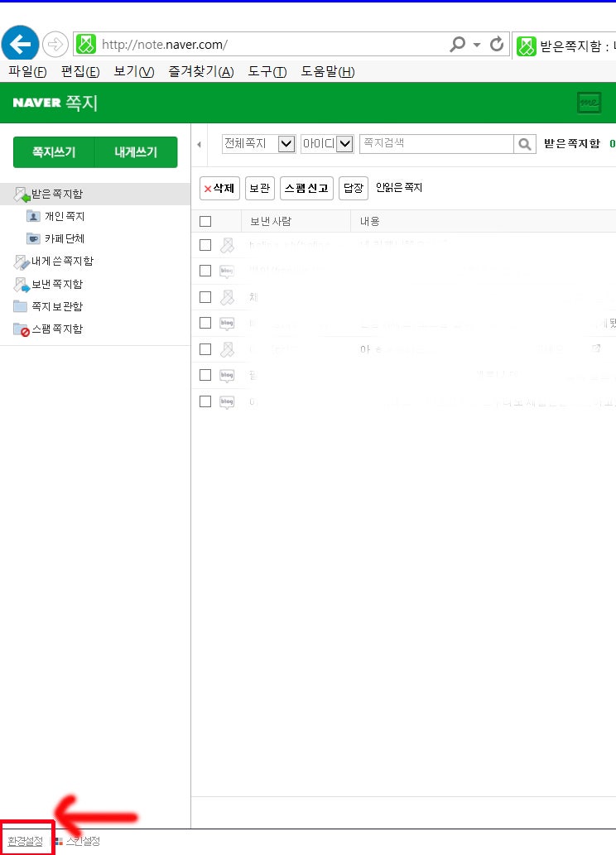The width and height of the screenshot is (616, 855).
Task: Collapse sidebar with small left arrow
Action: [200, 145]
